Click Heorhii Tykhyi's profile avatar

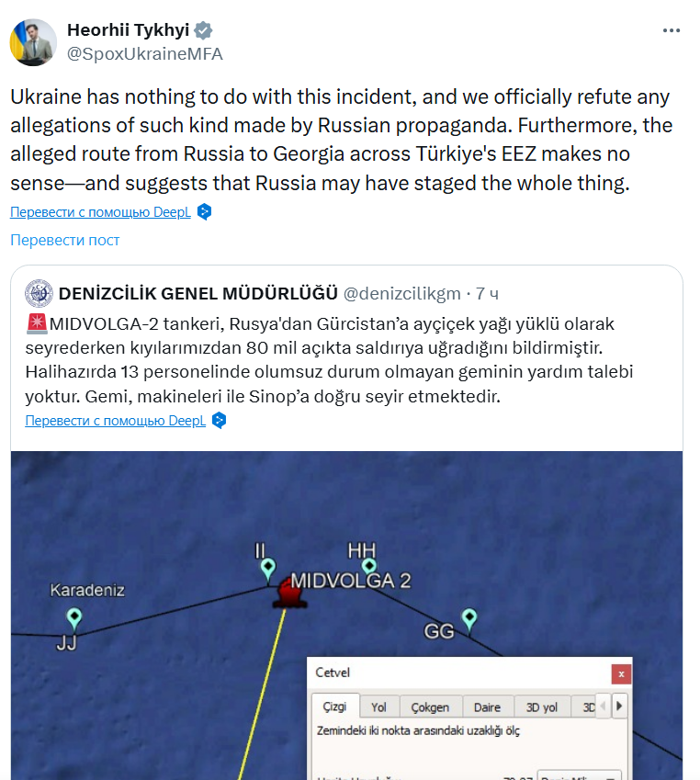point(33,42)
